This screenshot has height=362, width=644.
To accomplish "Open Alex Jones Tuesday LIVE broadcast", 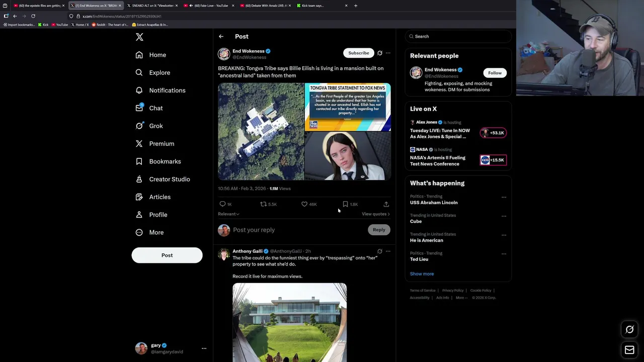I will [x=440, y=134].
